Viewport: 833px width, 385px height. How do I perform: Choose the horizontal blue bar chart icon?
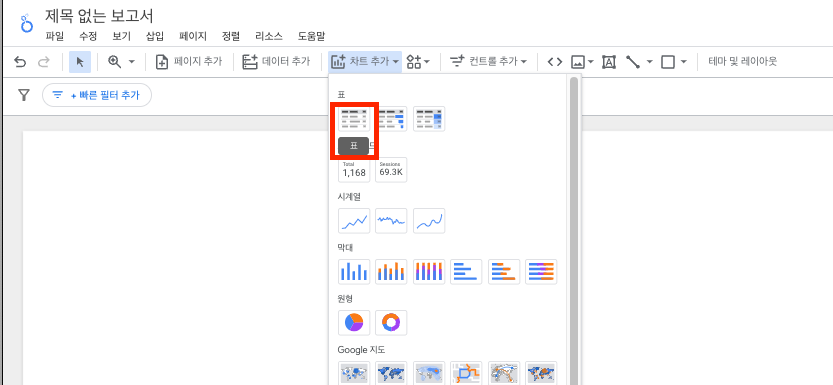(466, 272)
